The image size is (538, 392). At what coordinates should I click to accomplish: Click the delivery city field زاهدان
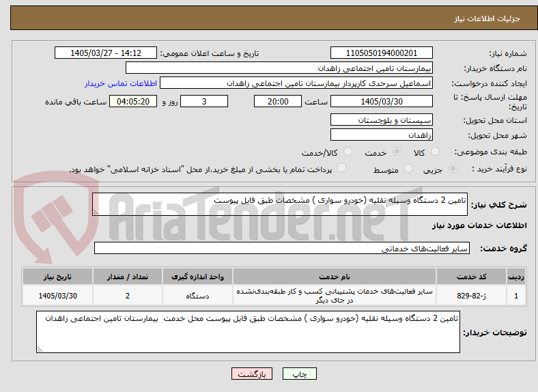381,135
